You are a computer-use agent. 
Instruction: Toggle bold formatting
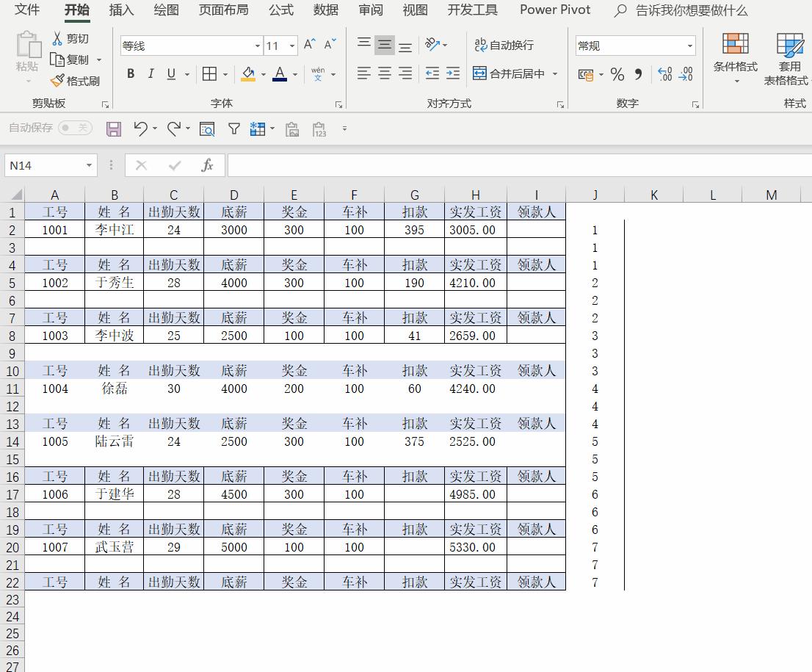[x=131, y=73]
